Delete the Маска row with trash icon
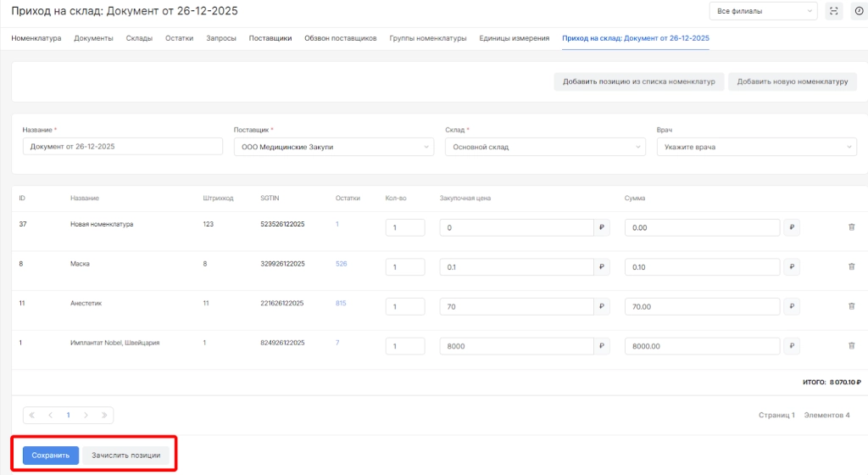 [x=851, y=266]
